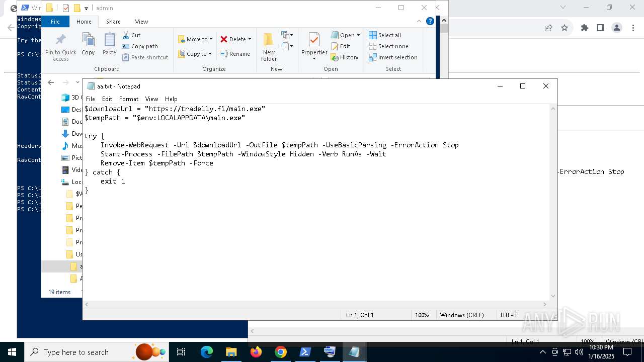644x362 pixels.
Task: Open the File tab in File Explorer
Action: point(55,22)
